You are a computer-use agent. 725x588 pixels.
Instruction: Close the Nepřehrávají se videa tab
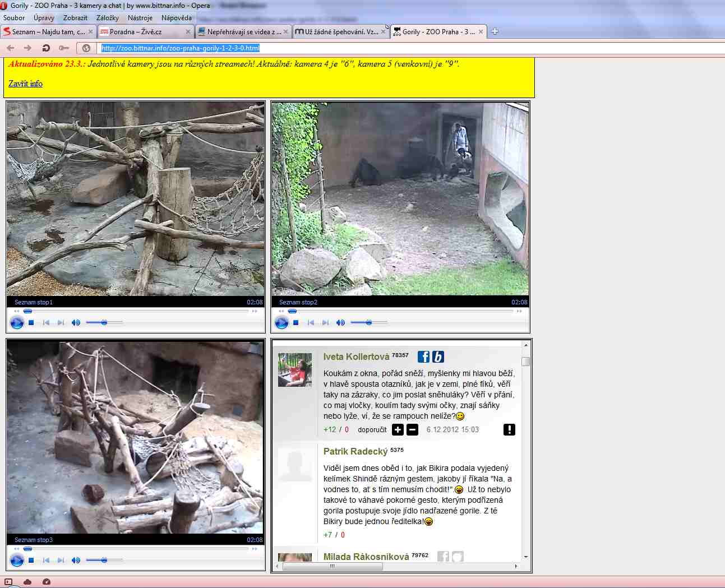click(x=285, y=32)
